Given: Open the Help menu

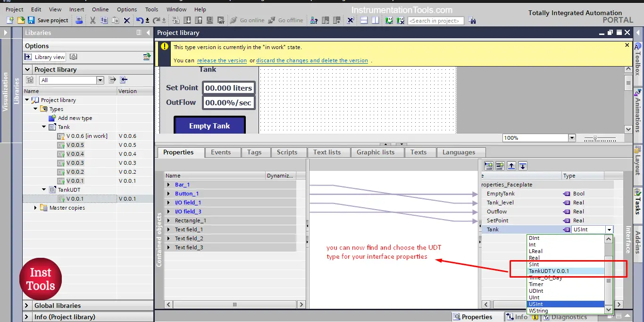Looking at the screenshot, I should coord(200,9).
